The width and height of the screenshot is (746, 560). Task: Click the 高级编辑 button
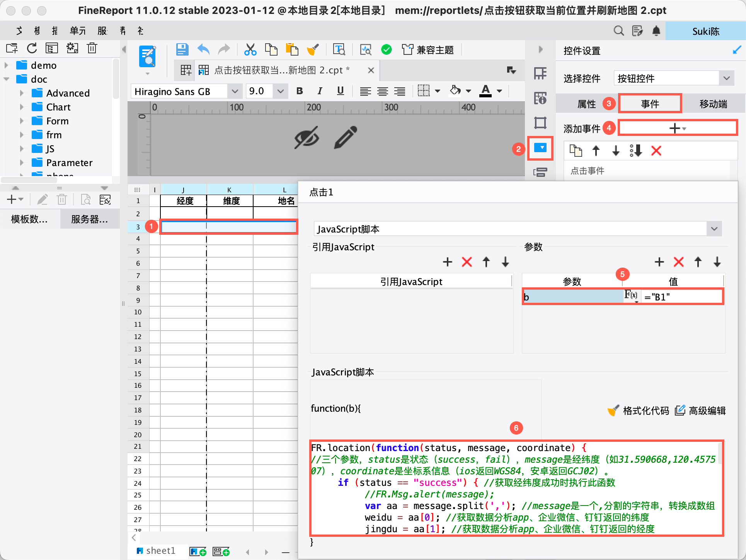point(701,411)
